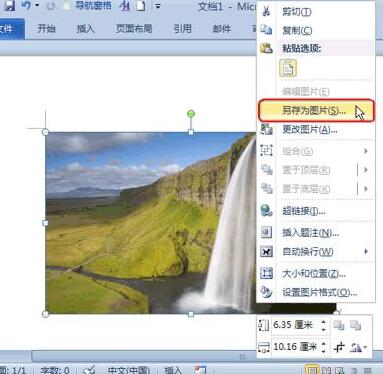The height and width of the screenshot is (374, 383).
Task: Click the clipboard icon beside 粘贴选项
Action: click(266, 48)
